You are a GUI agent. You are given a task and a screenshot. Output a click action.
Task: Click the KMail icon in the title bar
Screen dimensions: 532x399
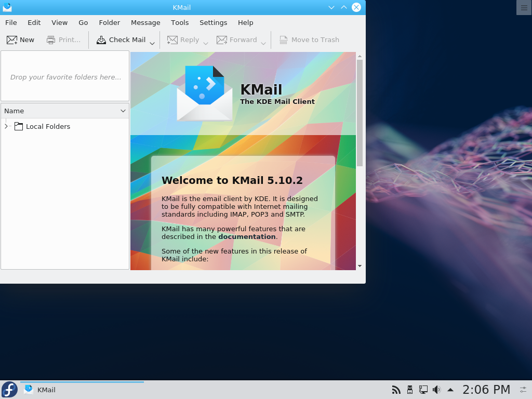(7, 7)
